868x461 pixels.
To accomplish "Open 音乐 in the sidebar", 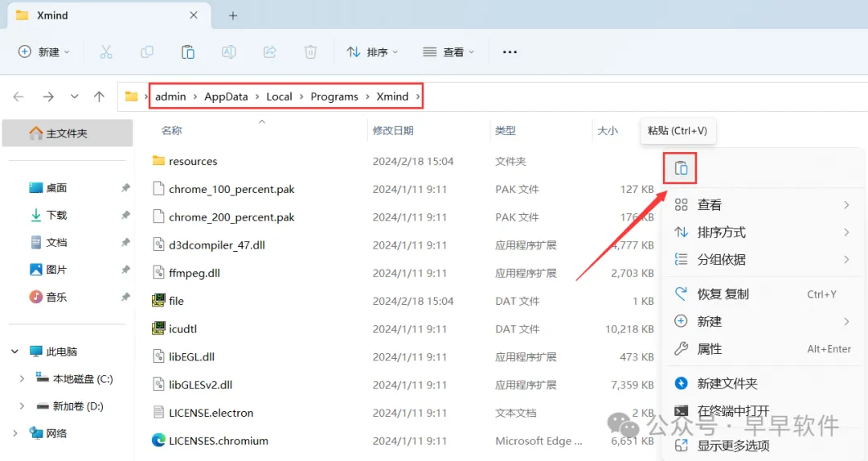I will (56, 297).
